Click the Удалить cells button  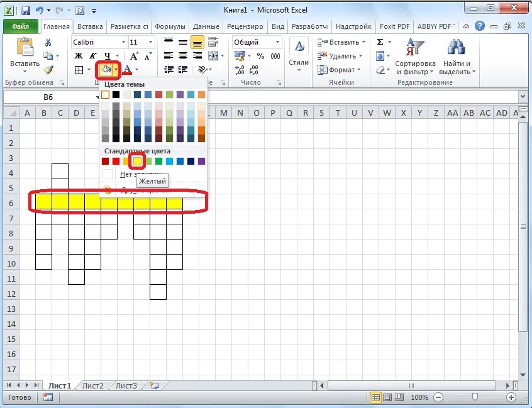tap(340, 56)
